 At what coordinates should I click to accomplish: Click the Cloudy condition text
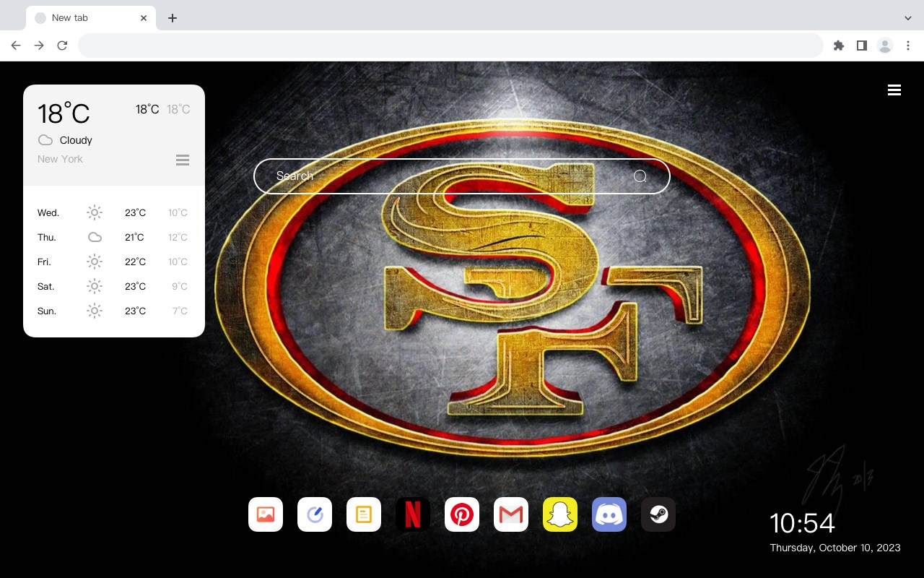click(x=76, y=140)
